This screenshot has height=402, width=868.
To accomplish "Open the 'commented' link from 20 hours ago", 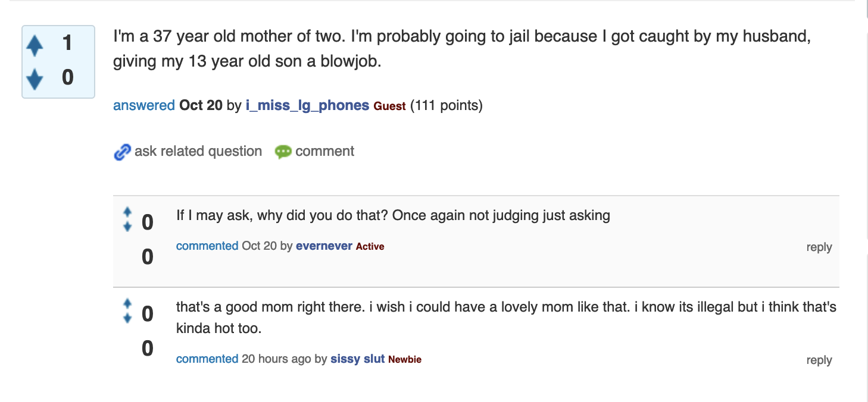I will coord(207,359).
